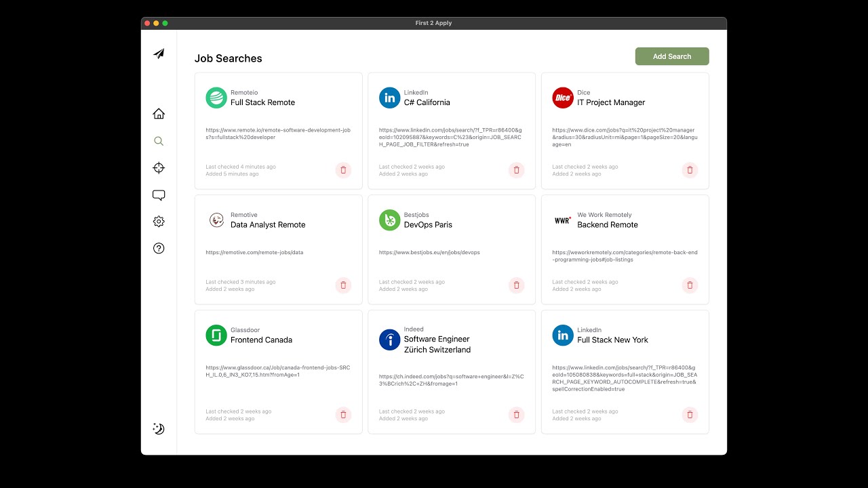Viewport: 868px width, 488px height.
Task: Open the crosshair target sidebar icon
Action: click(159, 168)
